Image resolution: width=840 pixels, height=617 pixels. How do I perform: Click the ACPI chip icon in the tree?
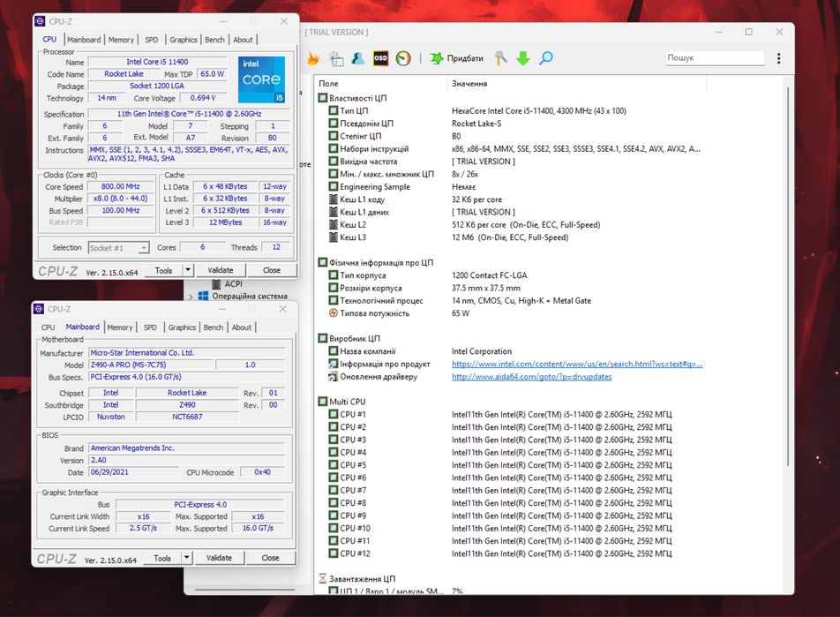216,284
